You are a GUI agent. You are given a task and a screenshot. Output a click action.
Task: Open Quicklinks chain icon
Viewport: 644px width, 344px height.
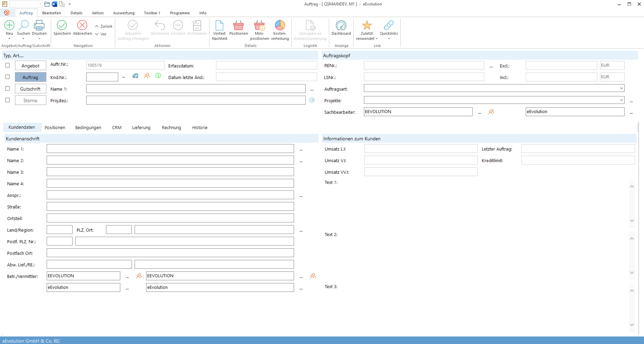click(389, 25)
